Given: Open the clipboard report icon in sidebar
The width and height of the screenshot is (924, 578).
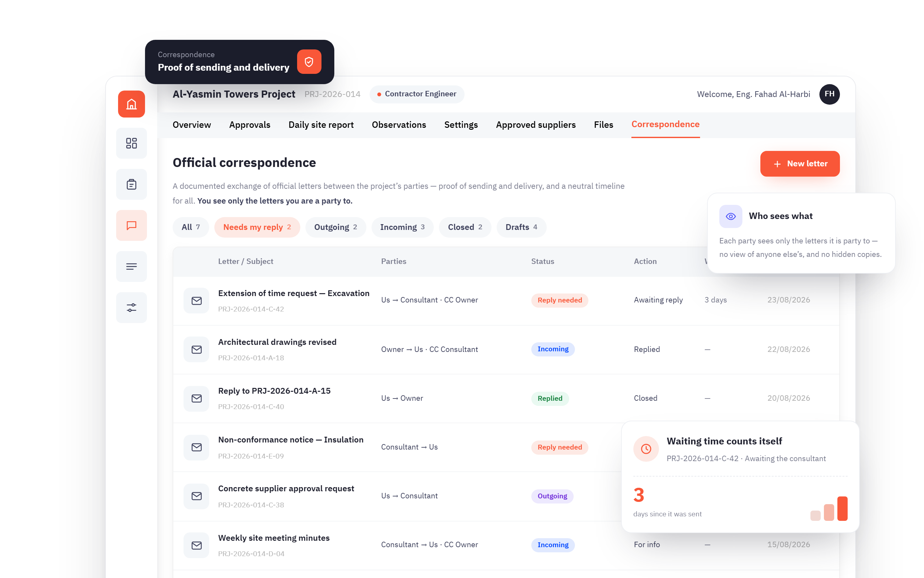Looking at the screenshot, I should click(x=131, y=184).
